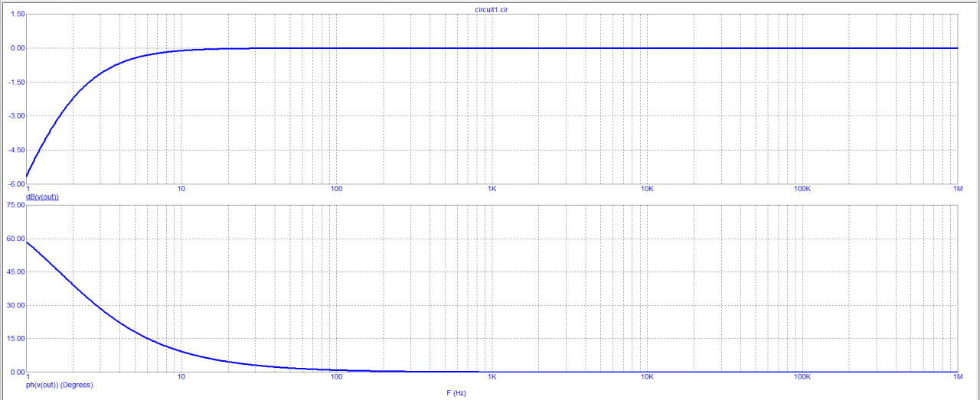This screenshot has width=980, height=400.
Task: Click the 100K frequency label under phase plot
Action: [802, 377]
